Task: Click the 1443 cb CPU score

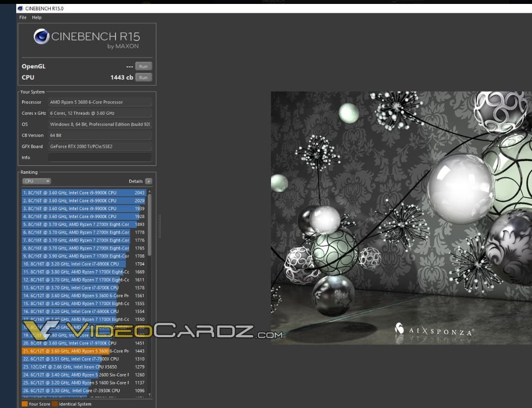Action: [x=122, y=77]
